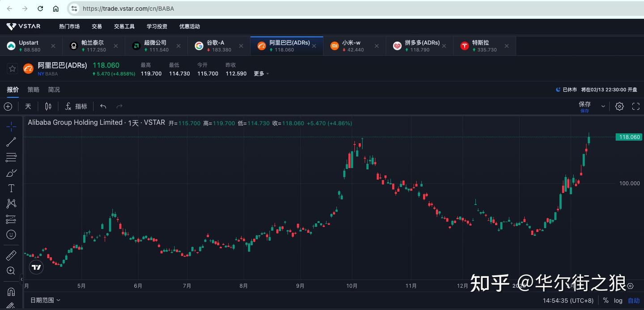The image size is (644, 310).
Task: Click the TradingView logo on chart
Action: click(x=36, y=268)
